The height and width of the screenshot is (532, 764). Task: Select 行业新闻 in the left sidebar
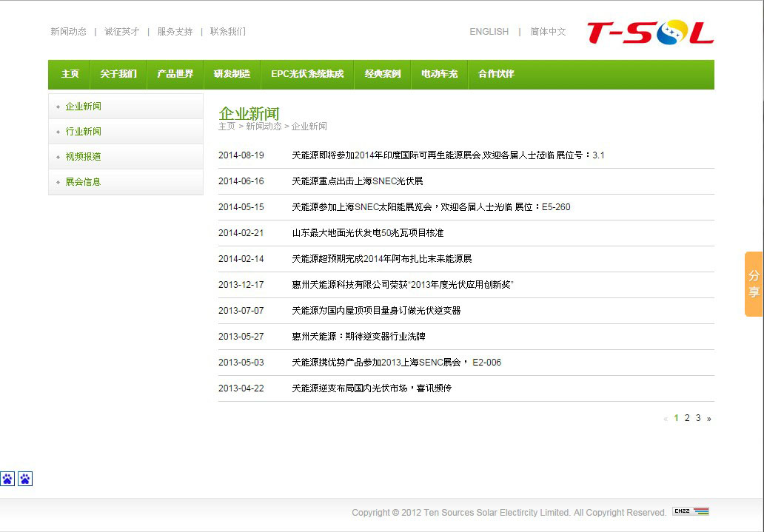point(83,132)
